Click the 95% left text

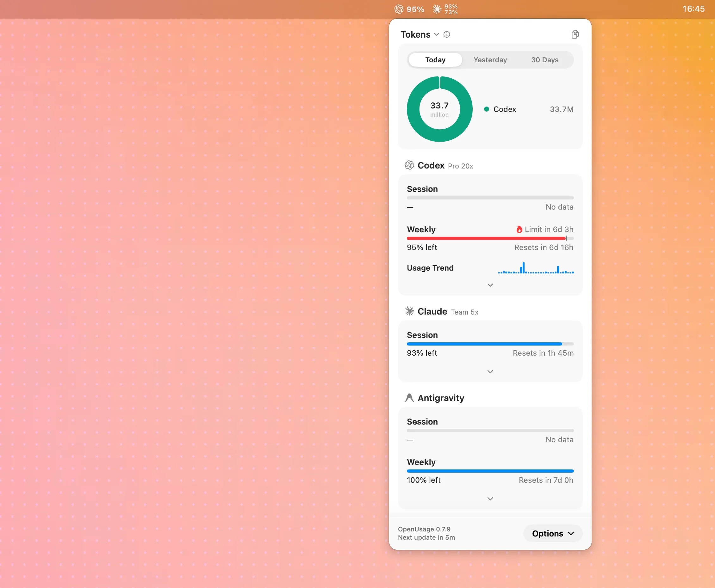coord(422,248)
